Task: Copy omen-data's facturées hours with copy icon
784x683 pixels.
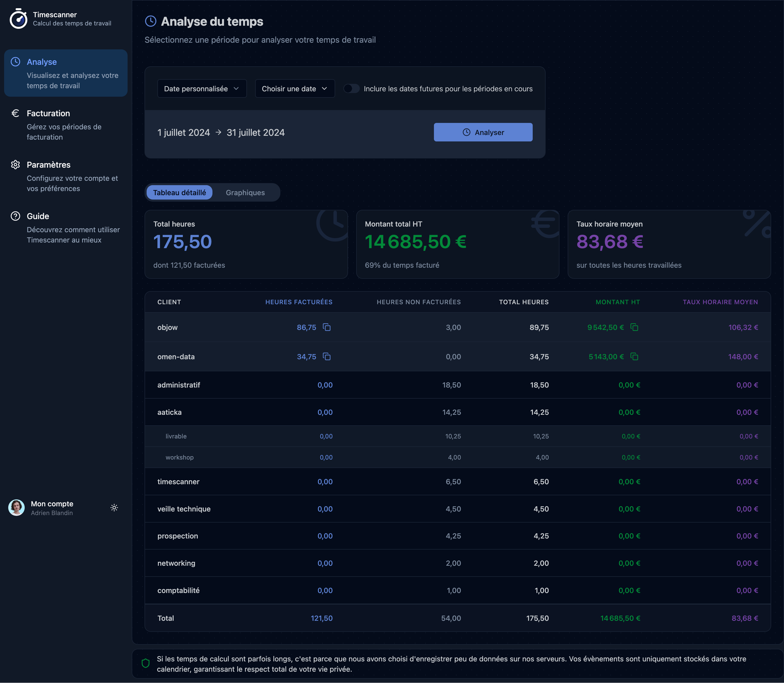Action: pyautogui.click(x=327, y=357)
